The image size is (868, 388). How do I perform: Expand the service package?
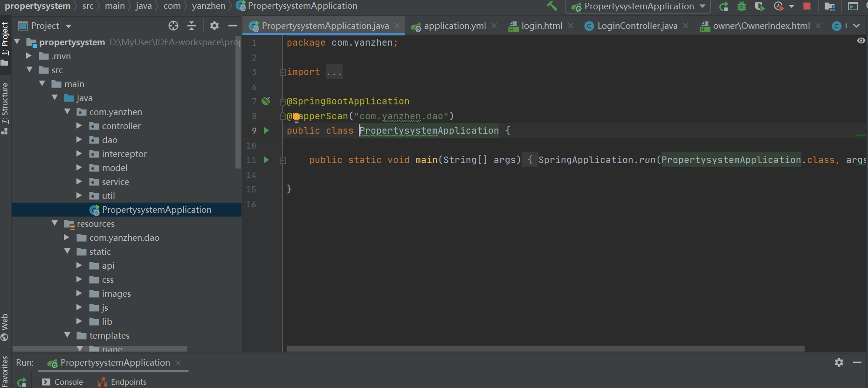point(79,182)
